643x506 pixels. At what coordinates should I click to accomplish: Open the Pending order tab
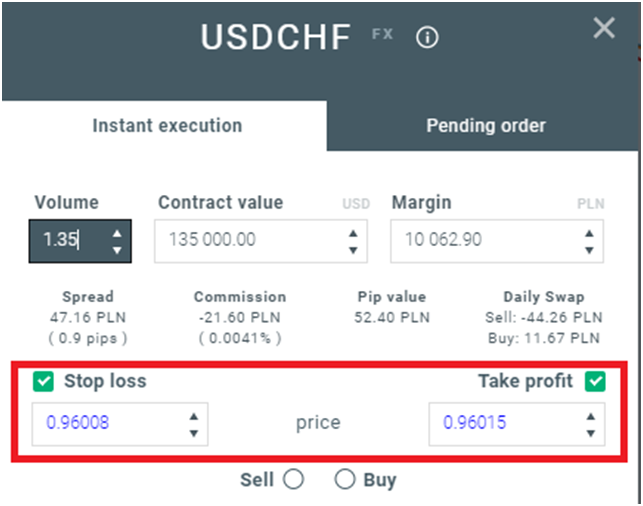click(486, 126)
